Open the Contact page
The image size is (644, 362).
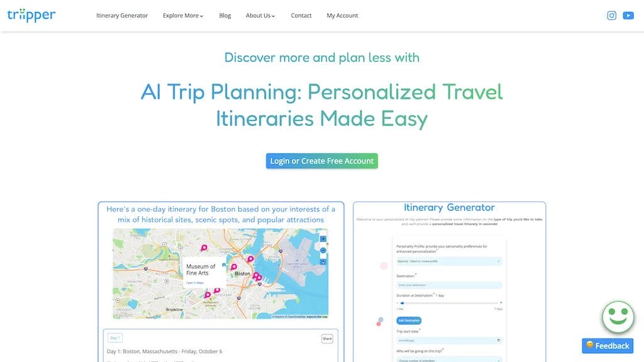point(301,16)
